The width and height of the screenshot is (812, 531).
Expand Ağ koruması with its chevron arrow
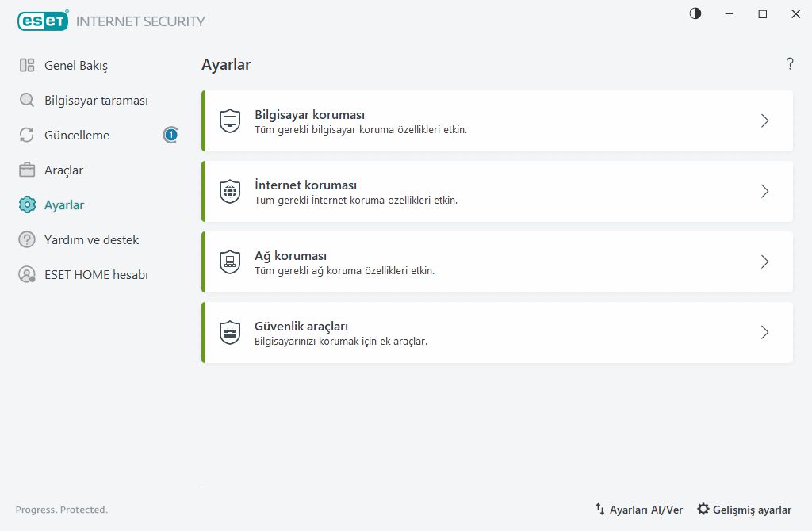[x=764, y=262]
